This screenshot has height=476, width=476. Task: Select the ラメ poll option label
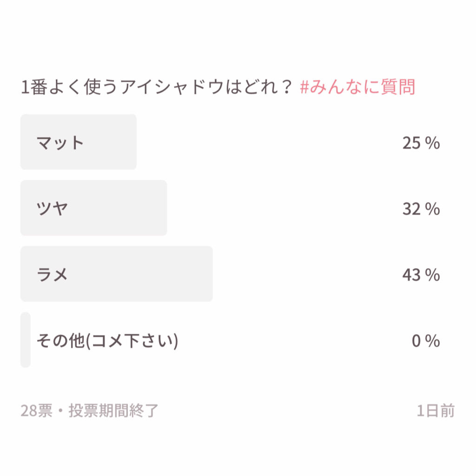tap(53, 275)
